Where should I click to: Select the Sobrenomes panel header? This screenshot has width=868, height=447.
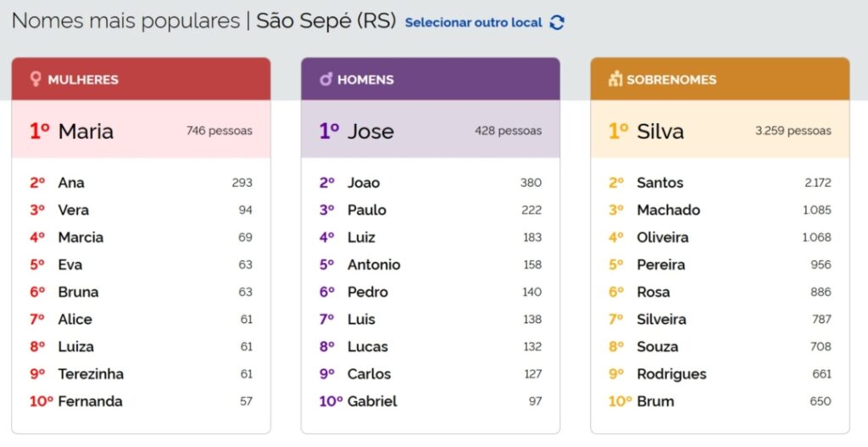(721, 80)
